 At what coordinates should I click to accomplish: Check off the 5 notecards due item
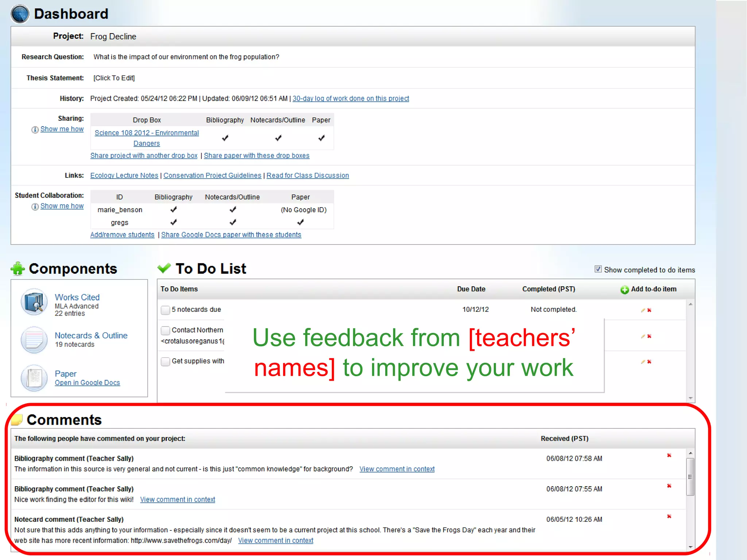click(165, 310)
